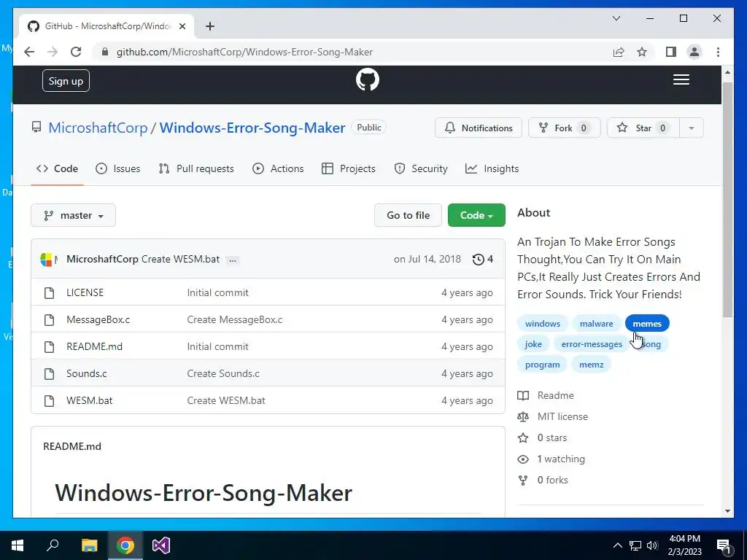This screenshot has width=747, height=560.
Task: Bookmark this page with star icon
Action: [x=642, y=52]
